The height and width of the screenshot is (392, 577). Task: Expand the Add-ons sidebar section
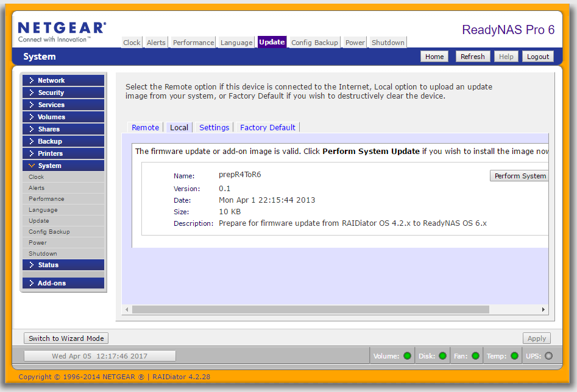point(63,283)
